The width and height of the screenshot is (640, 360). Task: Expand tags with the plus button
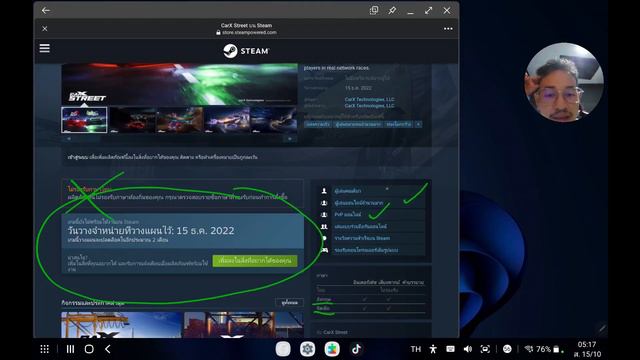click(x=418, y=124)
